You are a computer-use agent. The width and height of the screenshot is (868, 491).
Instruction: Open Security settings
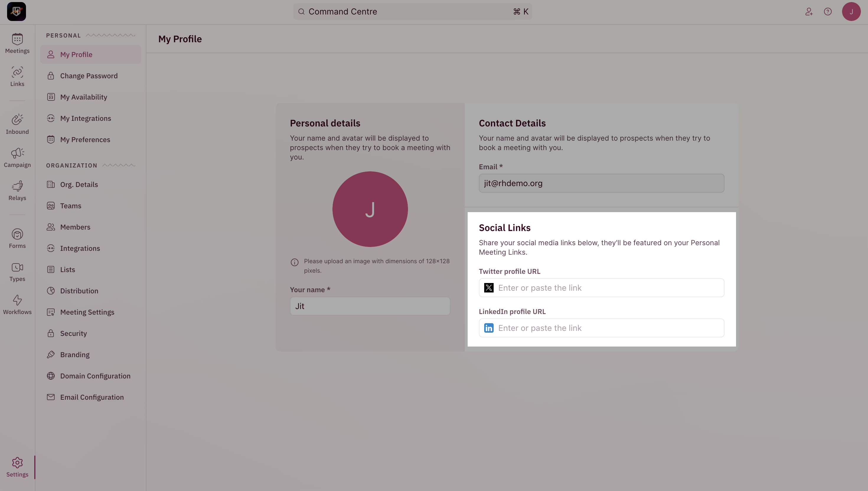[91, 333]
